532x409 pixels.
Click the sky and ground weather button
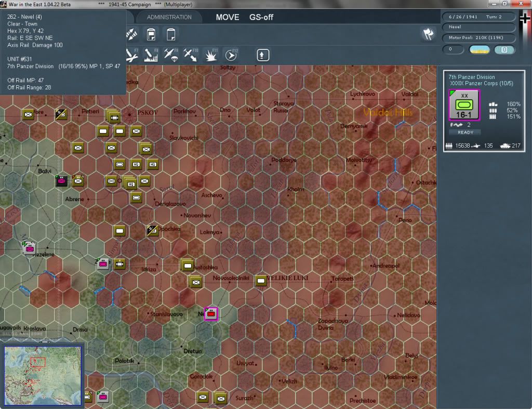[x=480, y=50]
